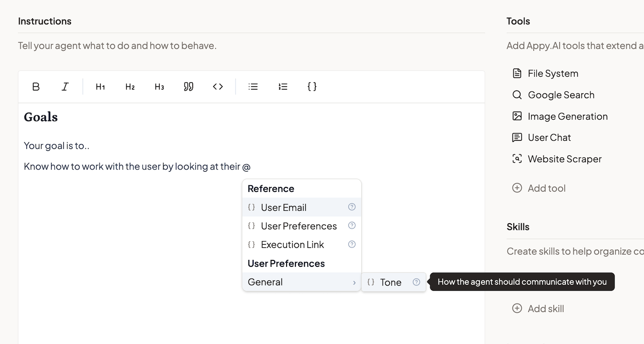
Task: Create a numbered list
Action: tap(283, 87)
